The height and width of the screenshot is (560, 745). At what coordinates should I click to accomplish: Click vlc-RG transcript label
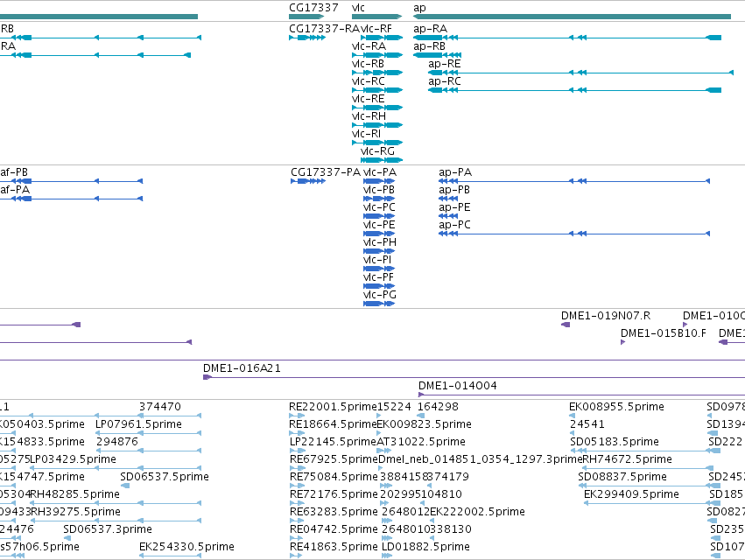[x=377, y=151]
